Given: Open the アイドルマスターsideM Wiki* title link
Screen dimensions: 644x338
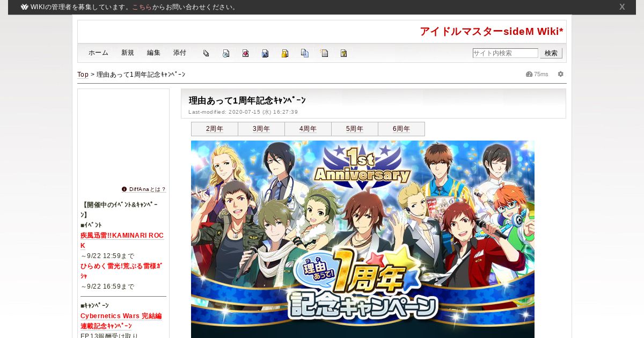Looking at the screenshot, I should coord(492,32).
